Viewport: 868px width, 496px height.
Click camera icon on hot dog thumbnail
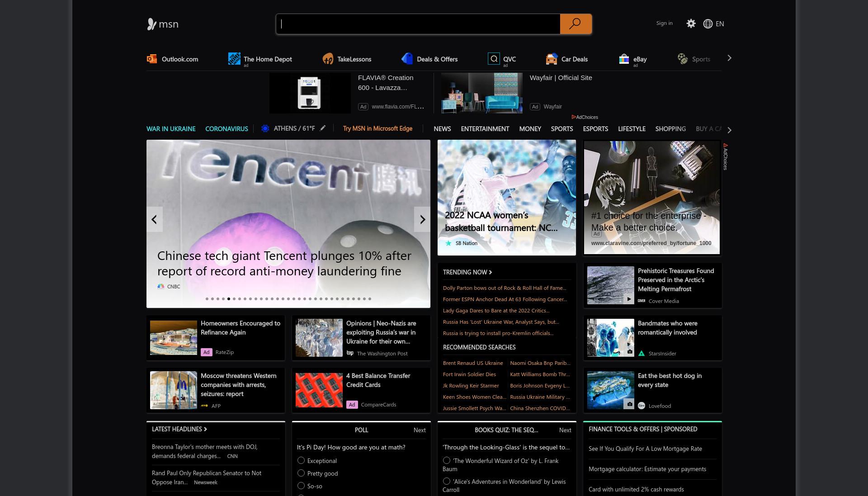click(x=629, y=404)
